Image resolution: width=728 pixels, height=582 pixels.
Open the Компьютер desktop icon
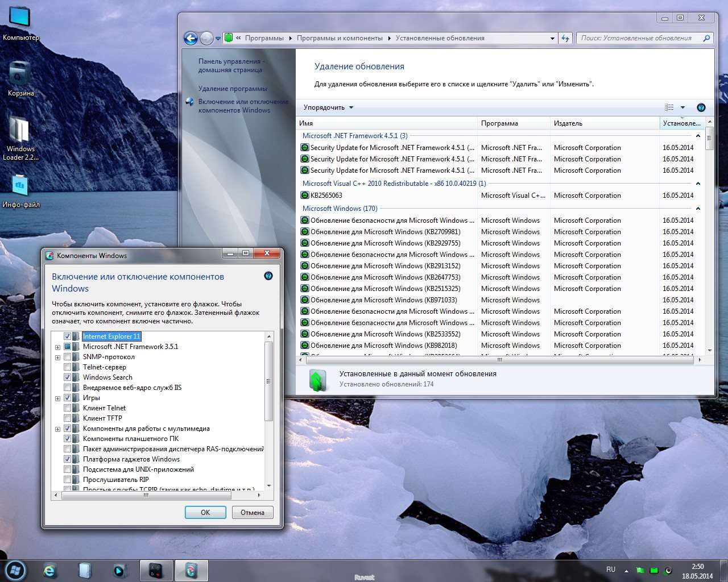click(x=20, y=23)
